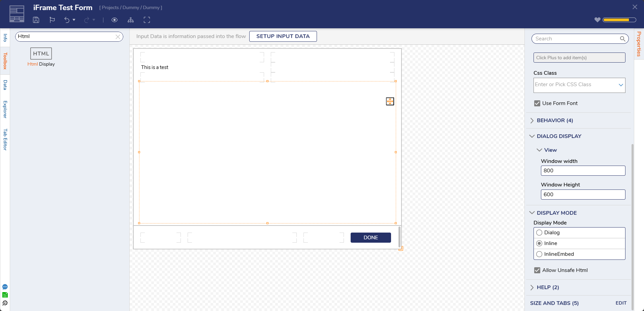
Task: Click the SETUP INPUT DATA button
Action: 283,36
